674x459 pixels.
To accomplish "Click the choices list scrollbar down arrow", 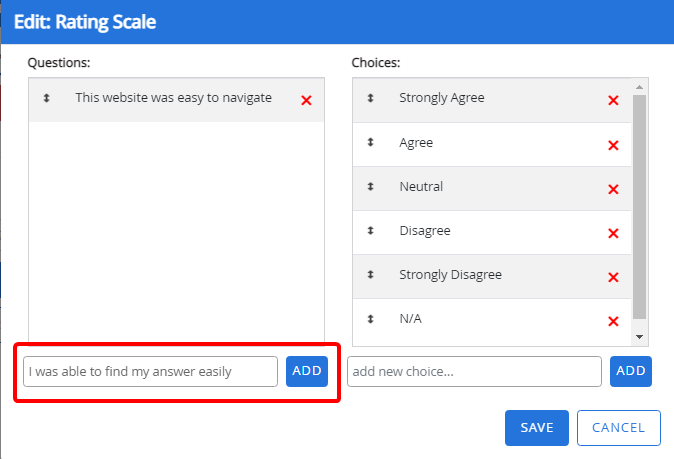I will (x=640, y=336).
